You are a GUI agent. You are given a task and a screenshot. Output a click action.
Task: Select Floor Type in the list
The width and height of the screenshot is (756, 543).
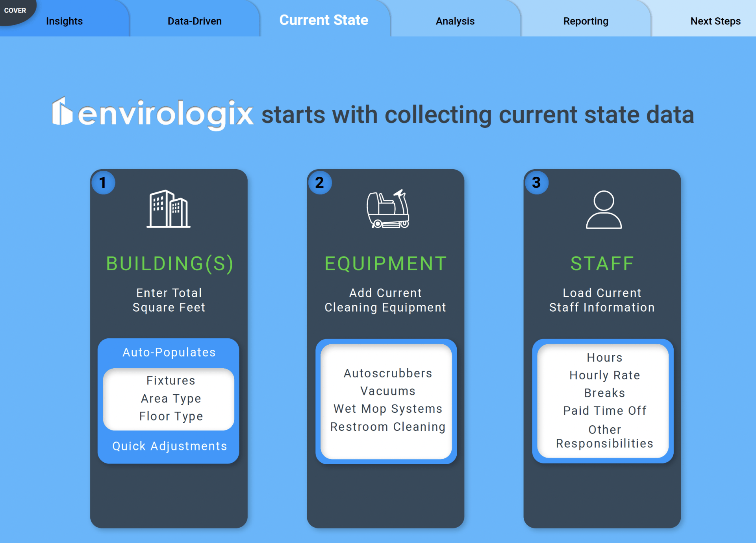(171, 416)
